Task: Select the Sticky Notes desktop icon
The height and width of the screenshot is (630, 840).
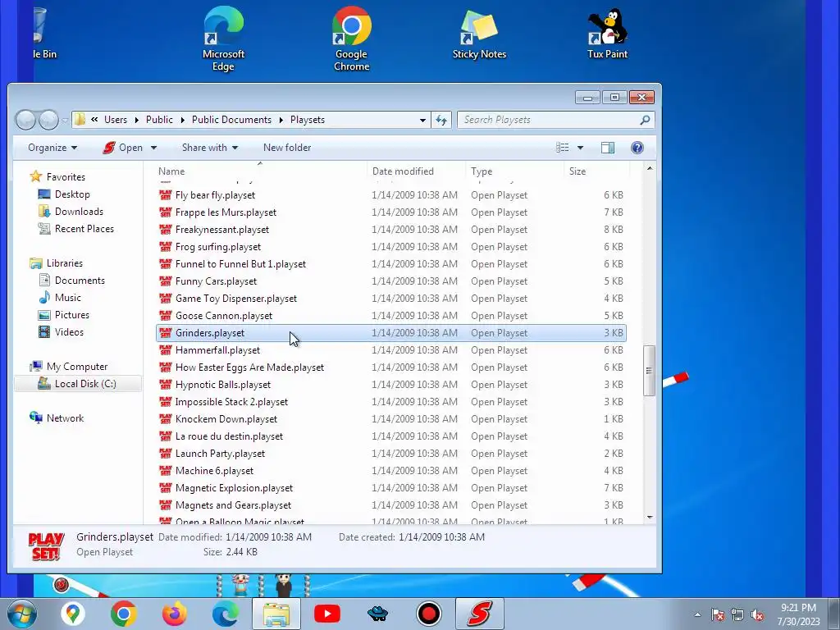Action: click(x=479, y=34)
